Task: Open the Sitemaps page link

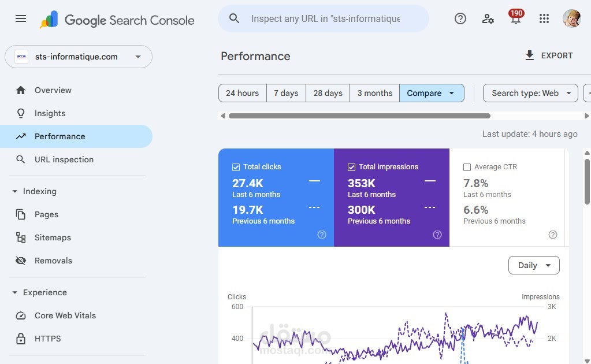Action: (53, 237)
